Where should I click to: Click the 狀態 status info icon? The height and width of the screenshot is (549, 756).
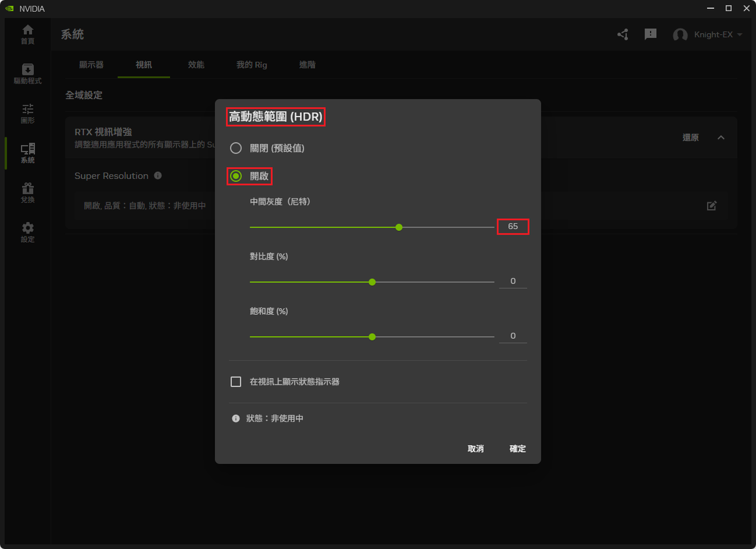[x=236, y=418]
